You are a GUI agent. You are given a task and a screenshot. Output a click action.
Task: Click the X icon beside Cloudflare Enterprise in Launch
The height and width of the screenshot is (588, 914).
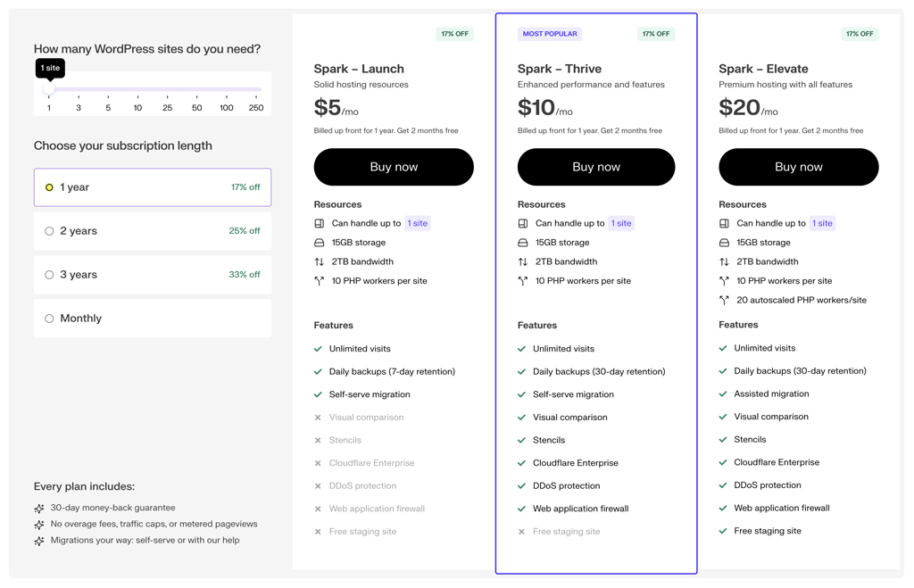(318, 463)
